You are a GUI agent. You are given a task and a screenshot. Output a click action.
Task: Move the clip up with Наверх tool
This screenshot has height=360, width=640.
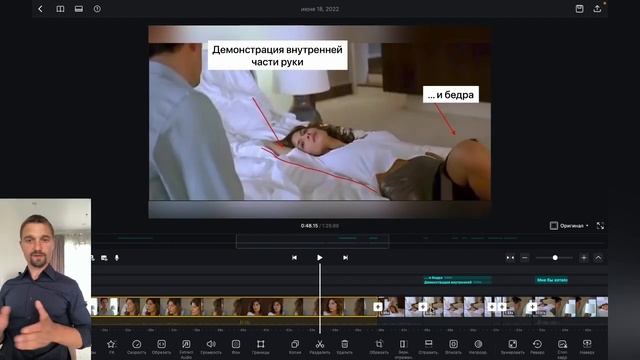(x=587, y=347)
